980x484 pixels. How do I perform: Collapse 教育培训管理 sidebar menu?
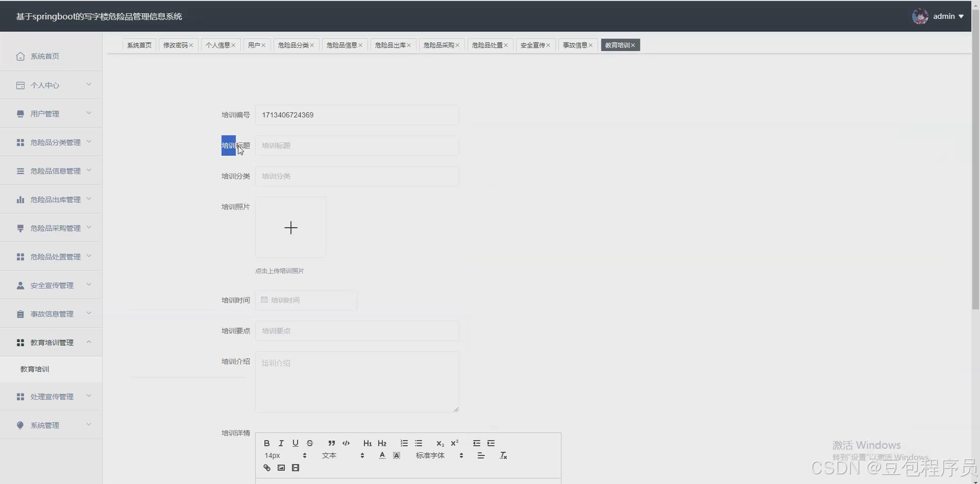pos(51,342)
